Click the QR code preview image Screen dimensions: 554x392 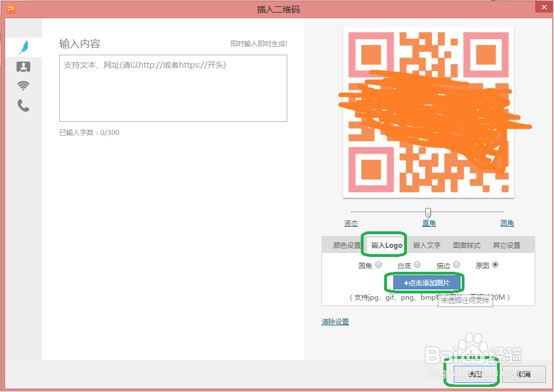(x=429, y=112)
